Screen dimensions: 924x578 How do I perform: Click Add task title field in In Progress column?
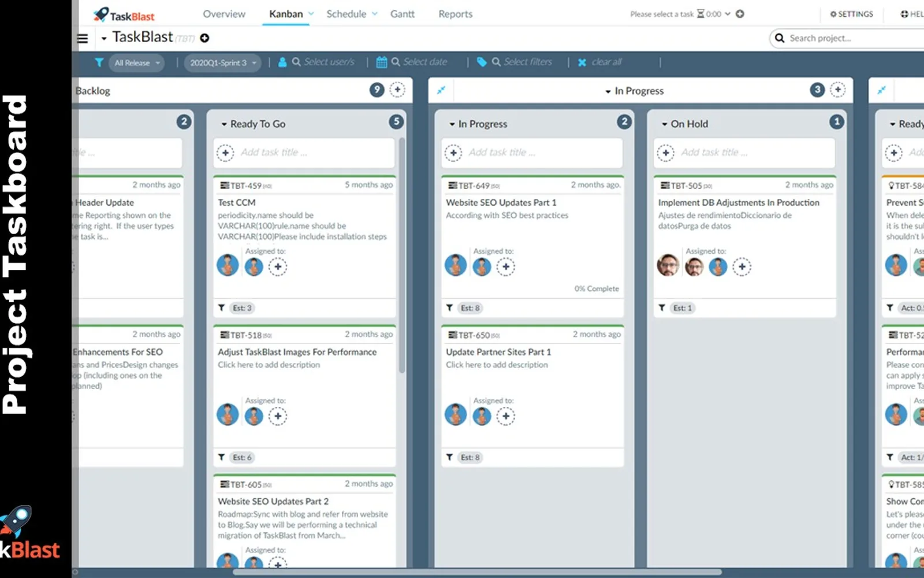point(532,153)
